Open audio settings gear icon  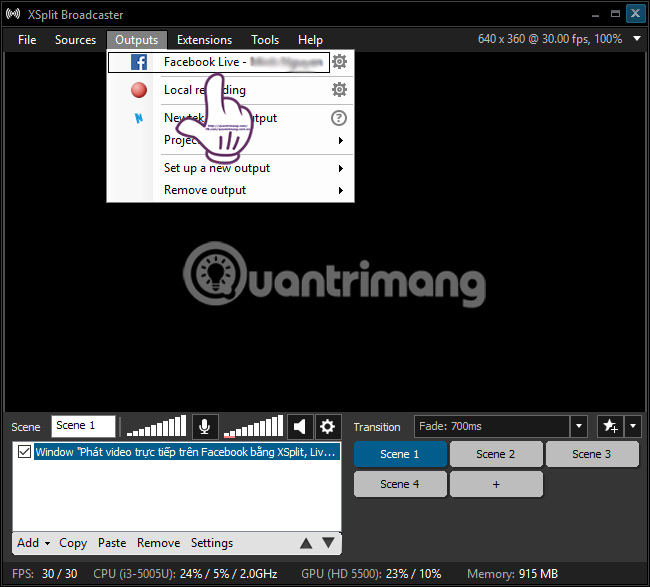pyautogui.click(x=327, y=427)
